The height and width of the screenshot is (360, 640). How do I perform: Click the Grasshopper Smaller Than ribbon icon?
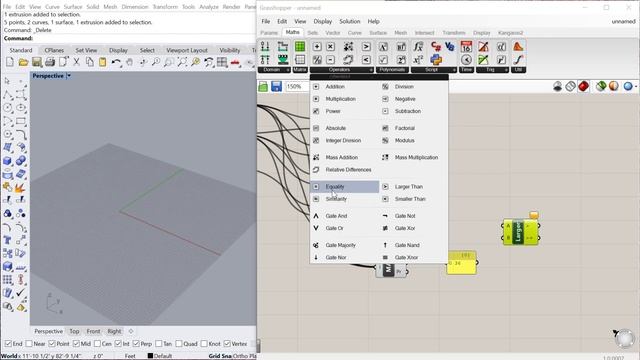(366, 60)
